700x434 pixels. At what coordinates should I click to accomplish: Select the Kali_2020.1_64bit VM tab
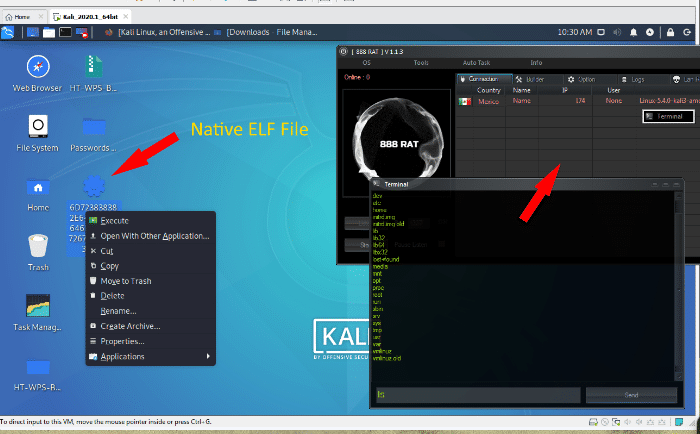click(x=89, y=17)
